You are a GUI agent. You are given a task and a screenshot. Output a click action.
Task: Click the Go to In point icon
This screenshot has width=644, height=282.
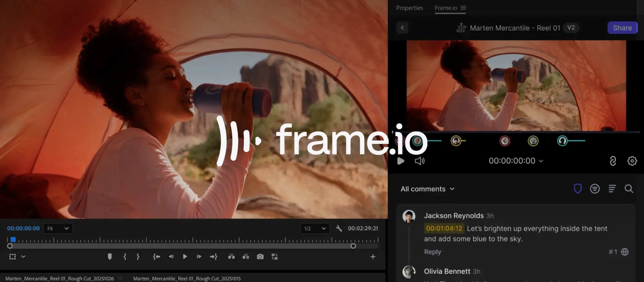pyautogui.click(x=156, y=257)
